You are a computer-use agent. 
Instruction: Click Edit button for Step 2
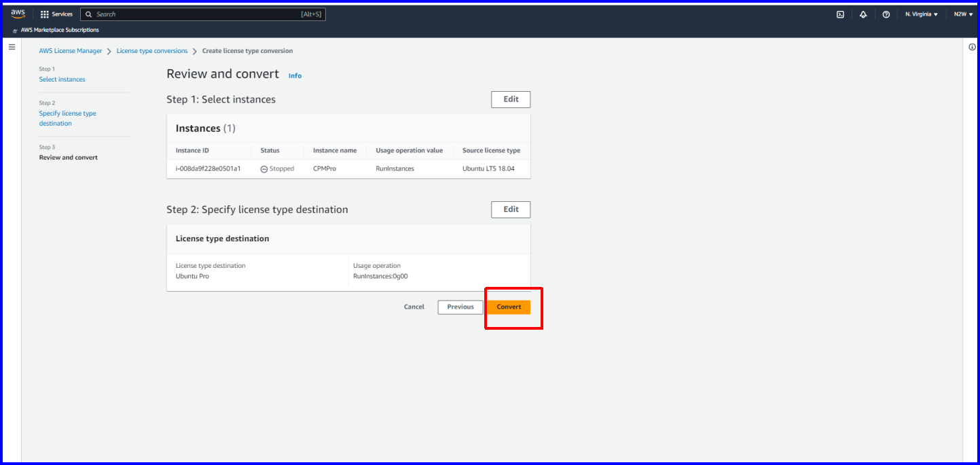[511, 209]
